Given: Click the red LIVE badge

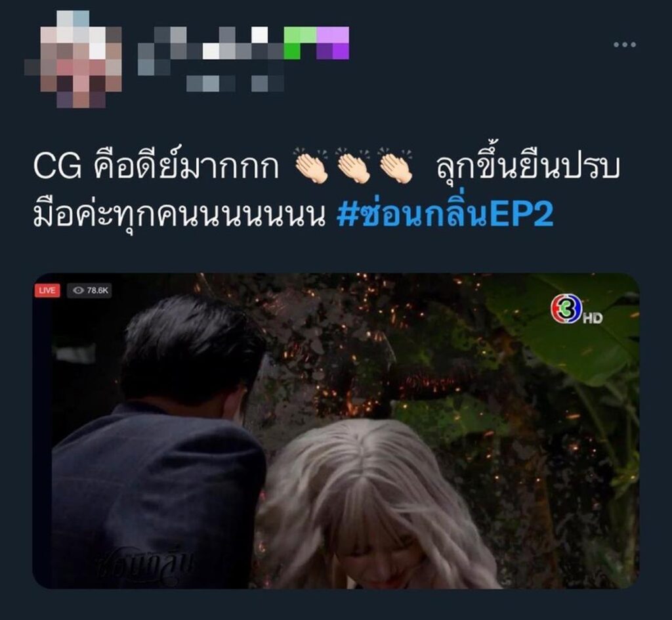Looking at the screenshot, I should click(47, 291).
